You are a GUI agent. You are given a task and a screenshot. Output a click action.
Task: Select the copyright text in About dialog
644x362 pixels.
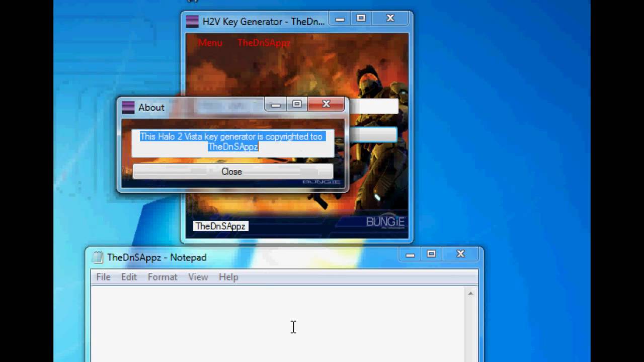point(232,141)
